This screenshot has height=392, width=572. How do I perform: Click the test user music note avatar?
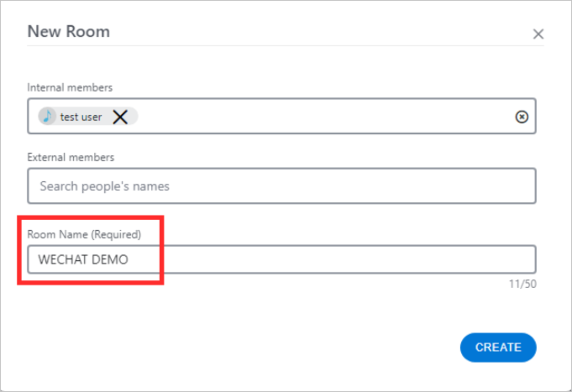point(47,117)
